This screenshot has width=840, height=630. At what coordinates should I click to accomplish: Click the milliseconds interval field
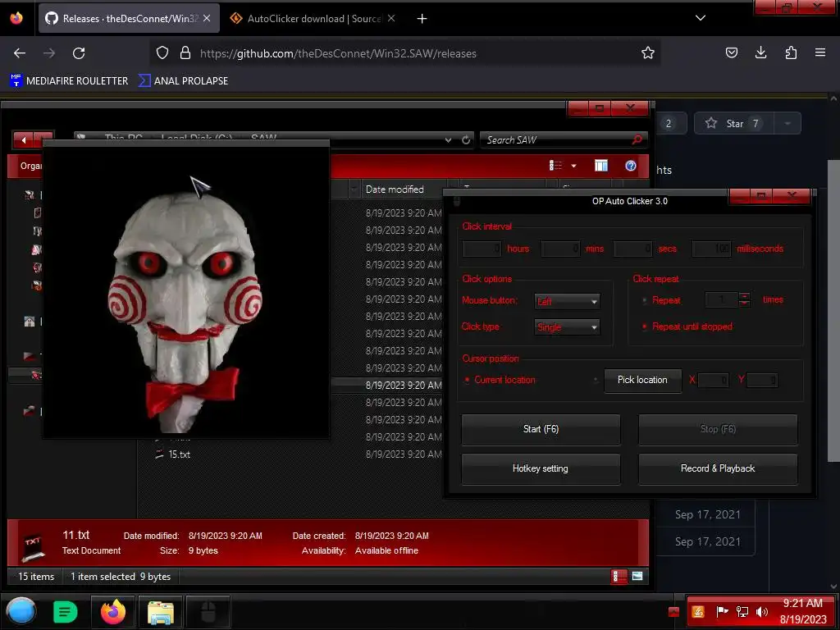[711, 249]
